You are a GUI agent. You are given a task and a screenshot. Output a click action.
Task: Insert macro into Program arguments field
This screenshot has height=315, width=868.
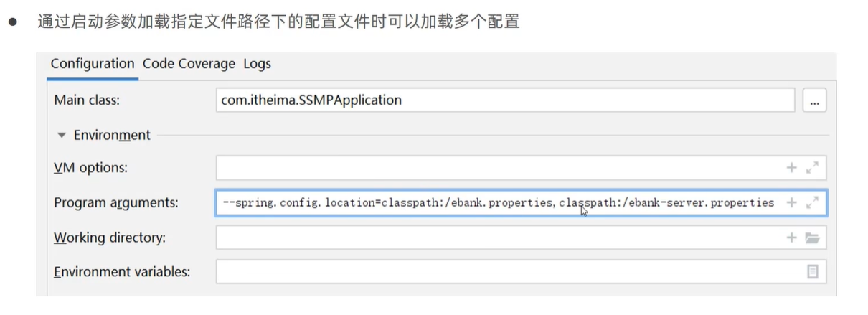pos(791,203)
